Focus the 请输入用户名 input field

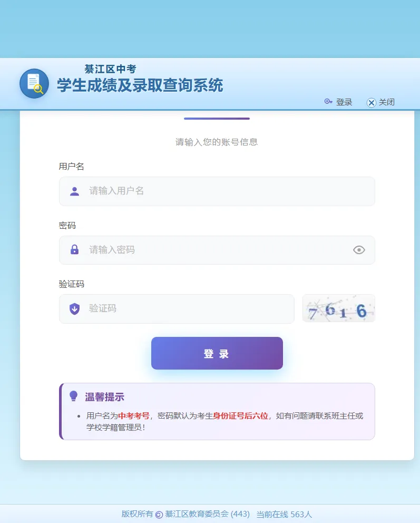(x=217, y=191)
